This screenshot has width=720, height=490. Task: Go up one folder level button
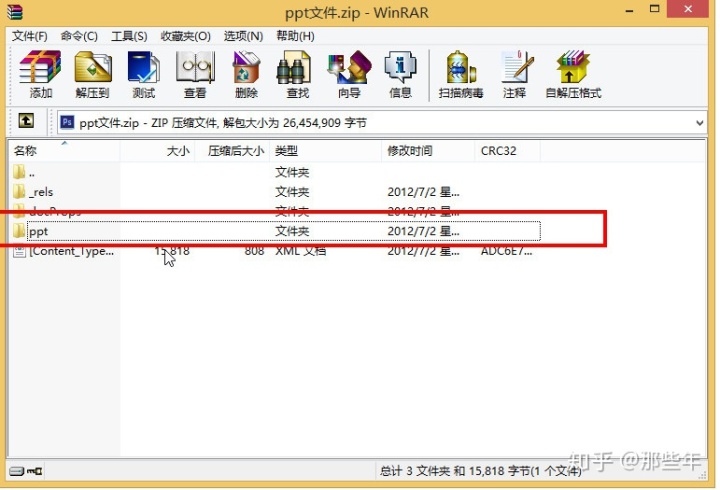coord(26,121)
